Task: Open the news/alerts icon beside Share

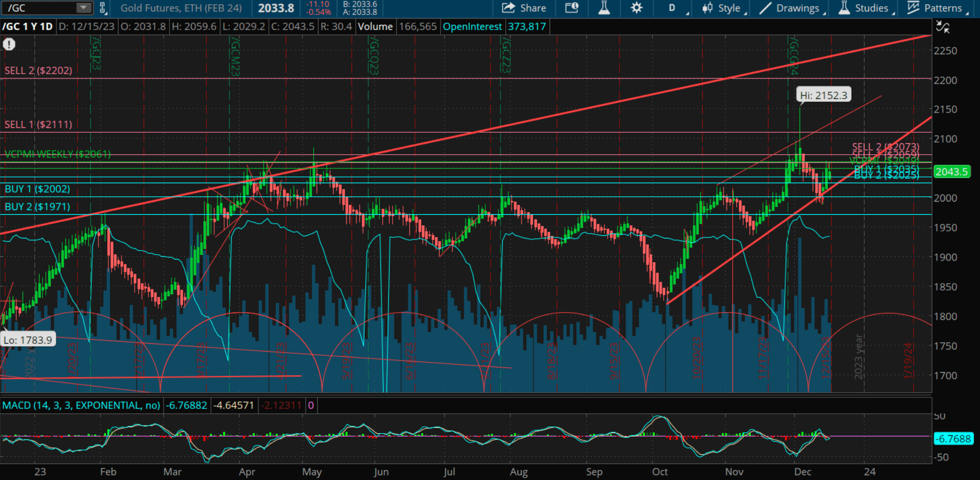Action: click(572, 8)
